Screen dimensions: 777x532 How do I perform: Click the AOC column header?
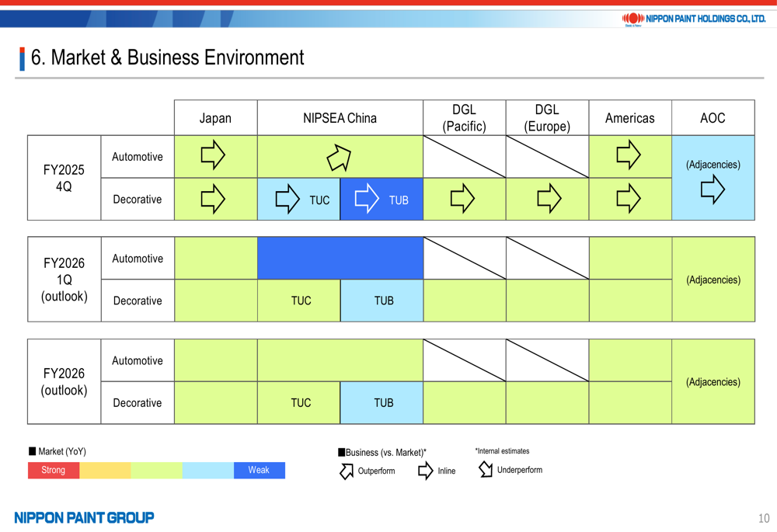713,118
